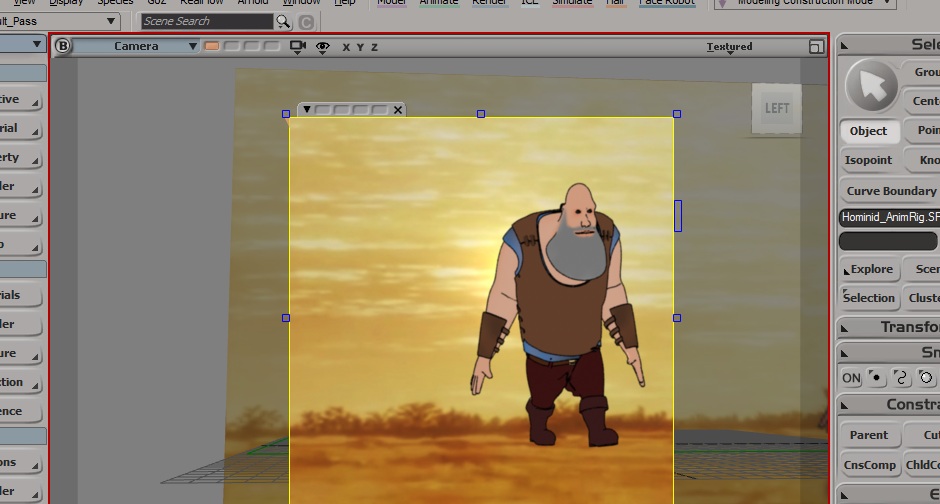Image resolution: width=940 pixels, height=504 pixels.
Task: Collapse the Constrain panel triangle
Action: click(x=845, y=406)
